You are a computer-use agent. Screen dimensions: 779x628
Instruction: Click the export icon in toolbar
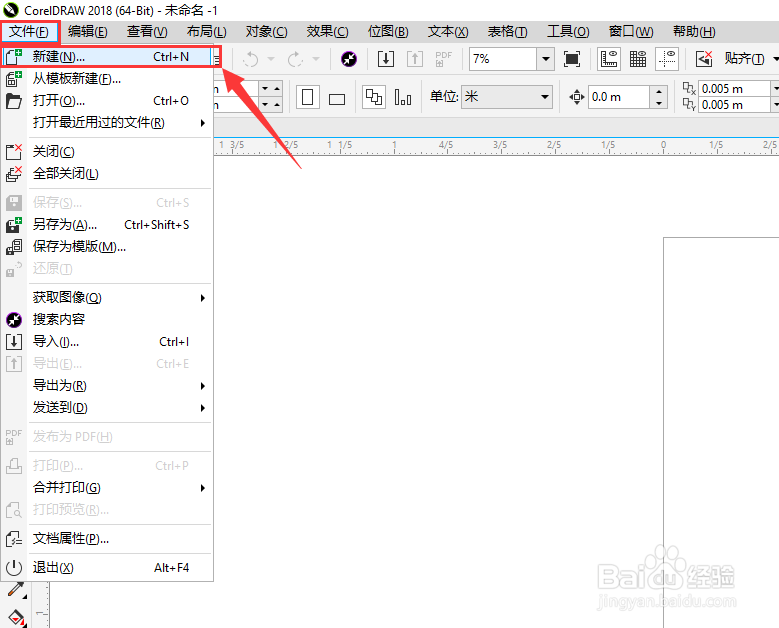pyautogui.click(x=415, y=59)
